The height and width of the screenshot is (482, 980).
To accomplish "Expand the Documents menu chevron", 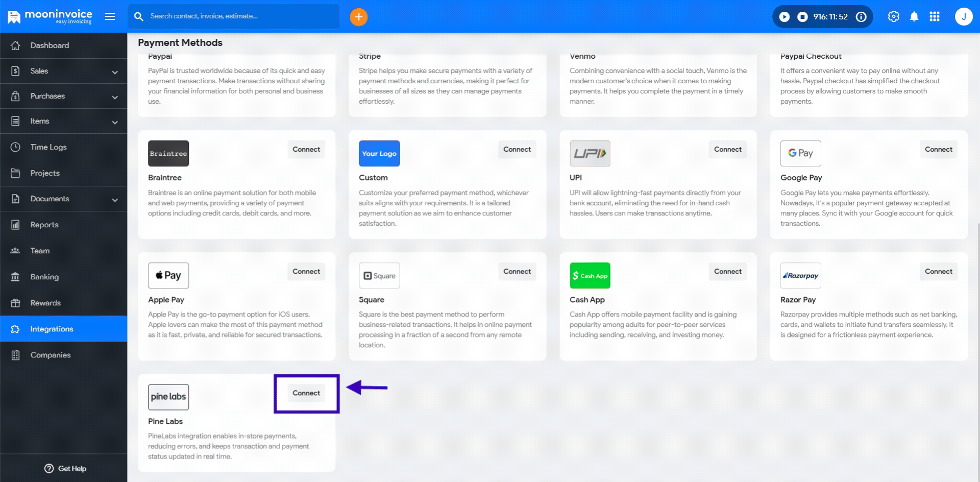I will (x=115, y=200).
